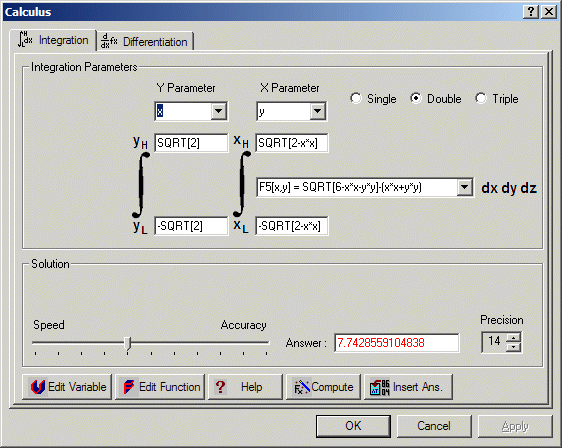This screenshot has height=448, width=562.
Task: Expand the X Parameter dropdown
Action: 317,111
